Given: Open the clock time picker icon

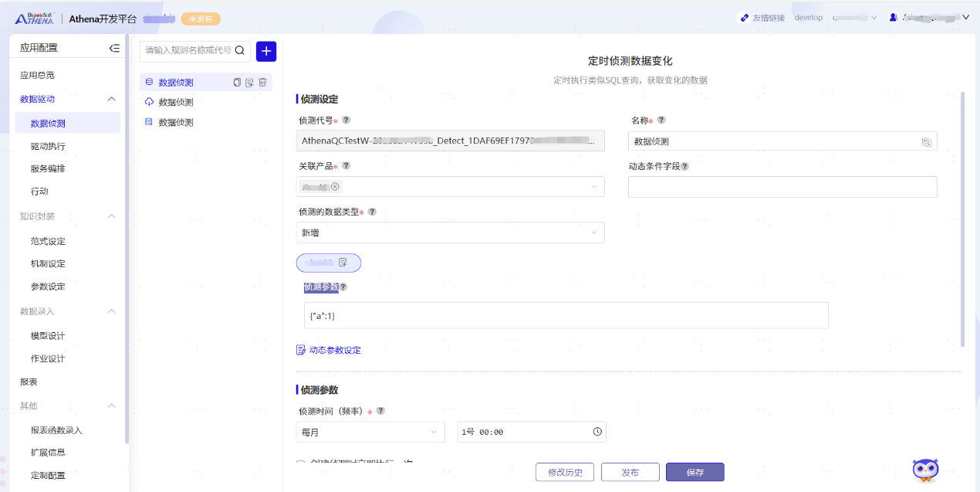Looking at the screenshot, I should (597, 432).
